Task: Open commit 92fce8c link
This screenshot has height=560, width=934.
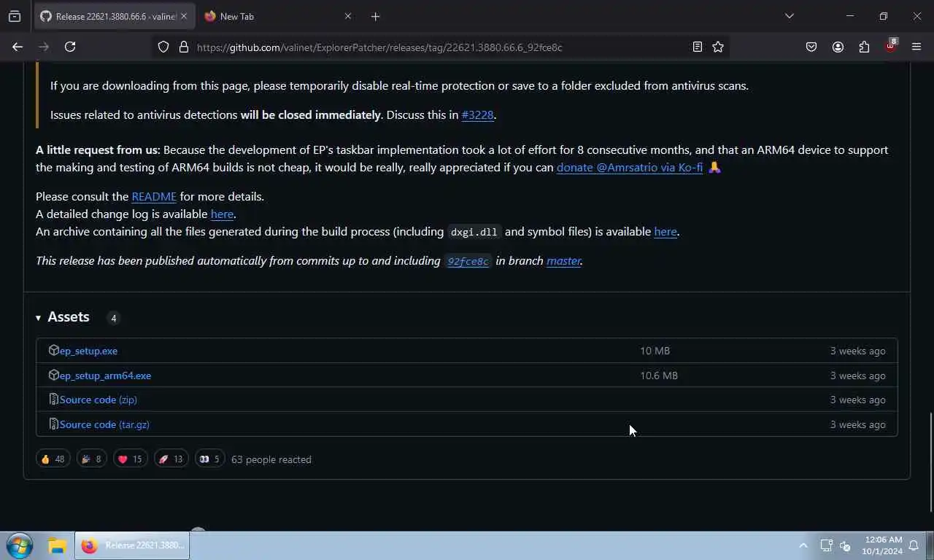Action: [x=468, y=261]
